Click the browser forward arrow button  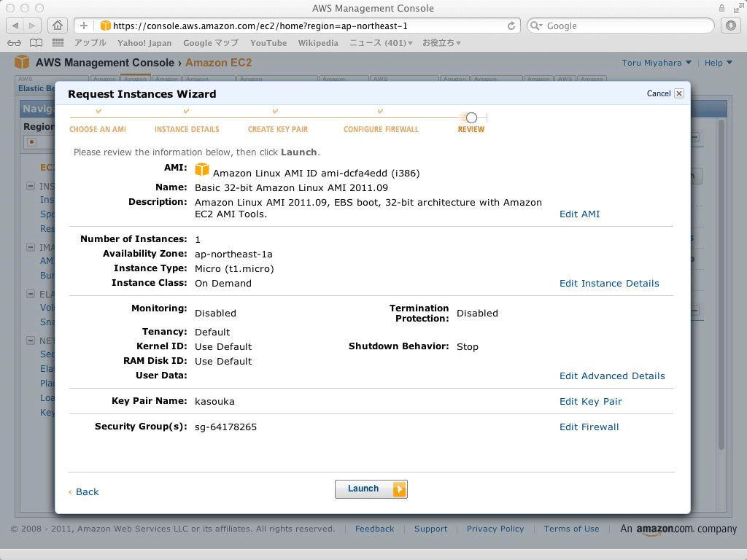(x=32, y=26)
